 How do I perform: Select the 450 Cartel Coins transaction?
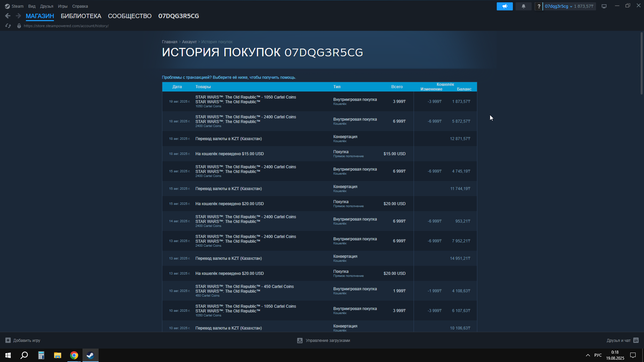click(319, 291)
